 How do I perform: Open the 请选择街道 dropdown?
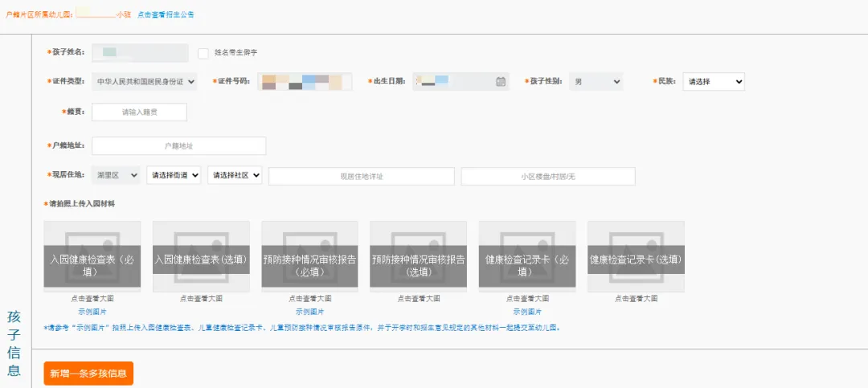click(x=174, y=175)
